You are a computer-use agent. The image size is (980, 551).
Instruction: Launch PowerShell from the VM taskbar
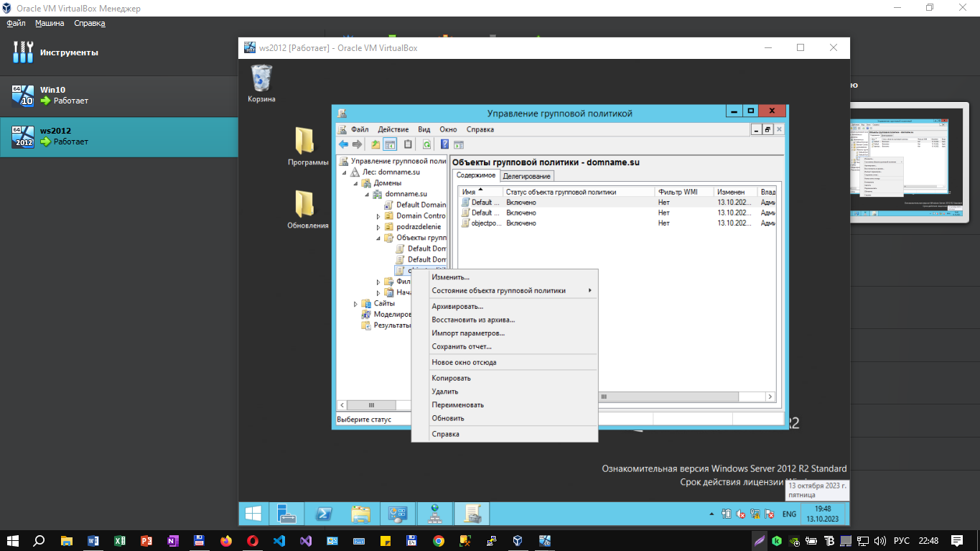tap(324, 514)
